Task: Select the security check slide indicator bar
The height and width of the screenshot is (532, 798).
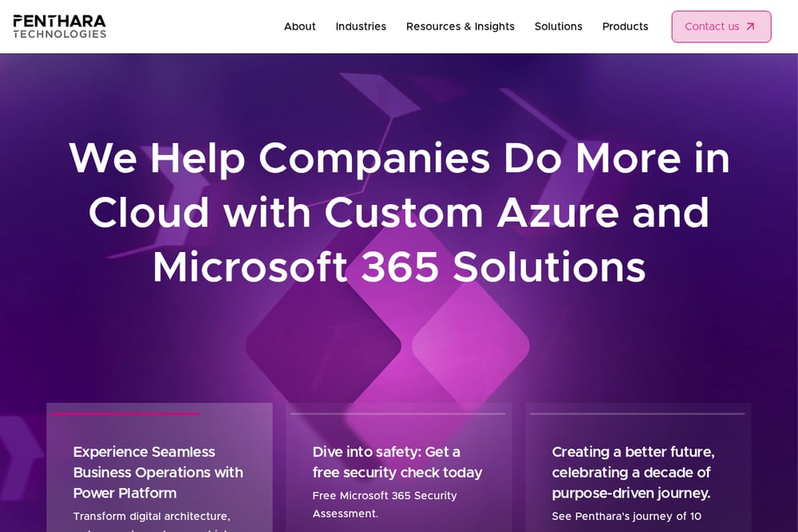Action: [x=398, y=414]
